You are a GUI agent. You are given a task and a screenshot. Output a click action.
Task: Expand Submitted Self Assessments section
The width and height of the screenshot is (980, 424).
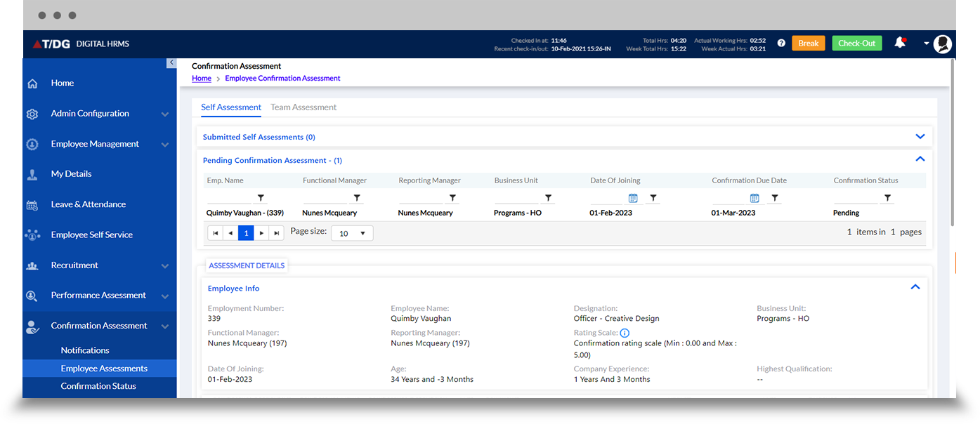click(x=920, y=137)
